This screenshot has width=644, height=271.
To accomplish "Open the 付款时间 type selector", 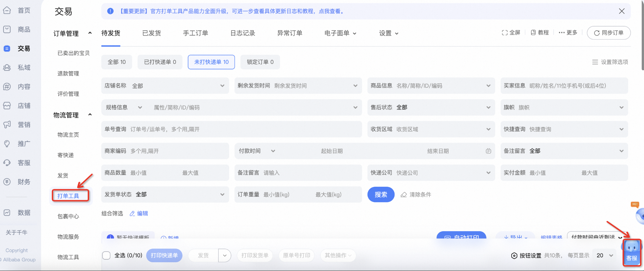I will [257, 151].
